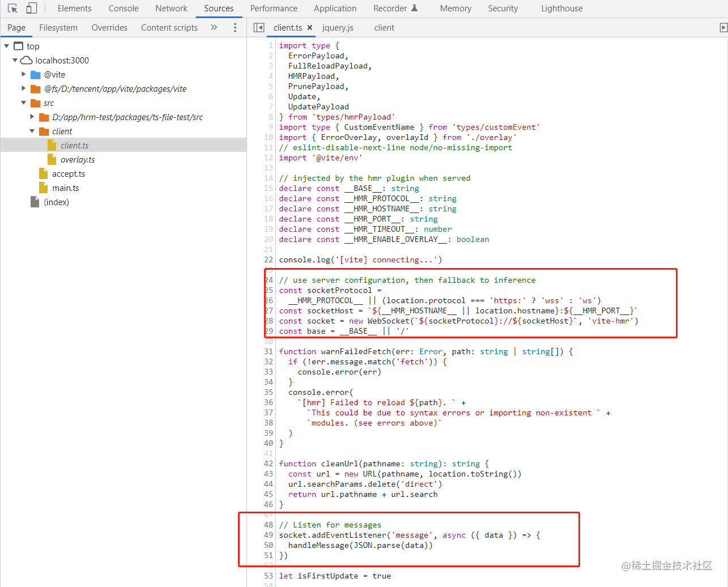This screenshot has height=587, width=728.
Task: Hide the navigator sidebar toggle icon
Action: (259, 27)
